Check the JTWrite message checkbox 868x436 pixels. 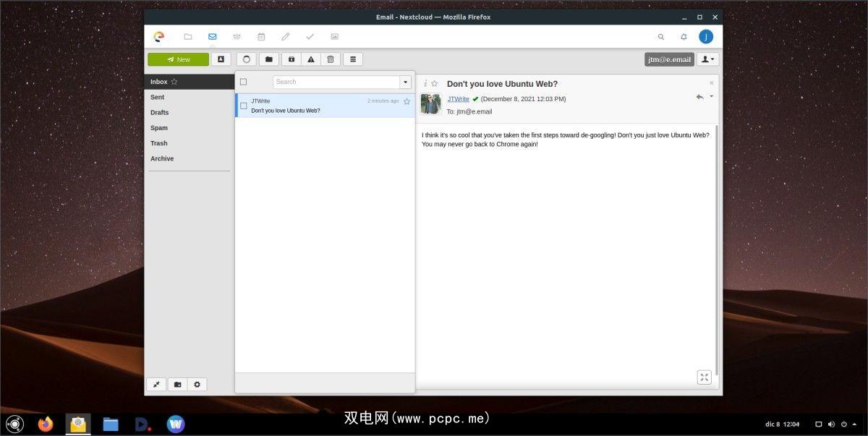pos(244,106)
